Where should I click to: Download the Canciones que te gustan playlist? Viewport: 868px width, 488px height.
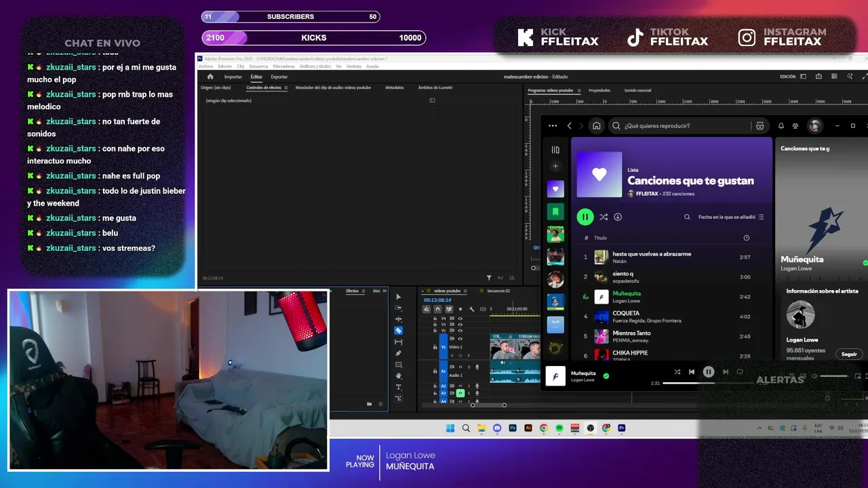618,217
